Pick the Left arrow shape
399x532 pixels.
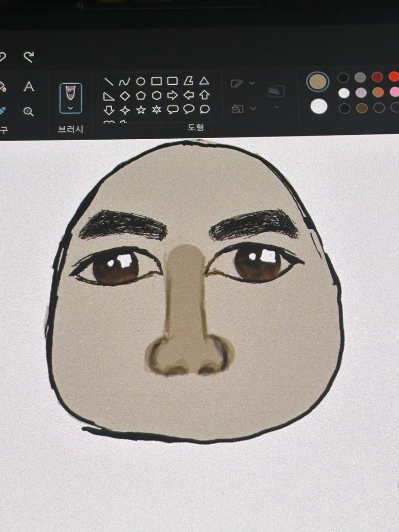point(188,95)
